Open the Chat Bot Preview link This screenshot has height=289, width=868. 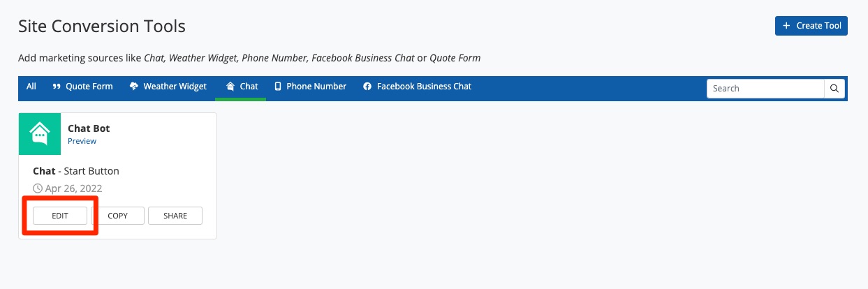pos(82,141)
